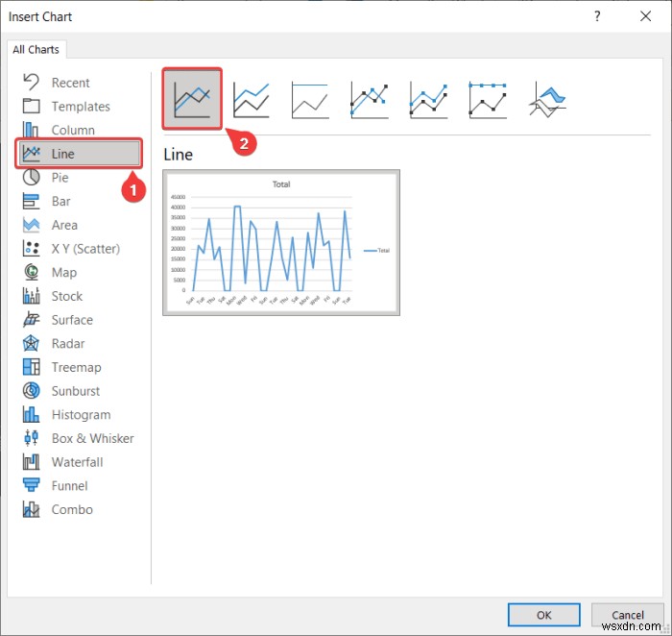This screenshot has height=636, width=672.
Task: Choose the Bar chart category
Action: pos(60,201)
